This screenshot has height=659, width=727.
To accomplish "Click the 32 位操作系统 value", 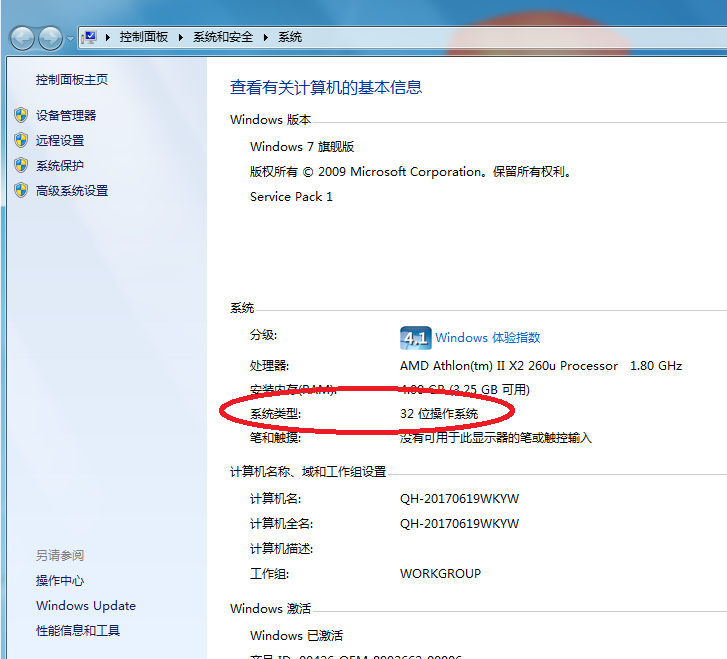I will click(x=439, y=414).
